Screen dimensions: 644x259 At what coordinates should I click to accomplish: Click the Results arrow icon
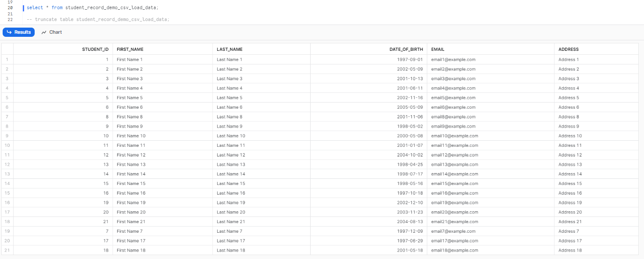(9, 32)
